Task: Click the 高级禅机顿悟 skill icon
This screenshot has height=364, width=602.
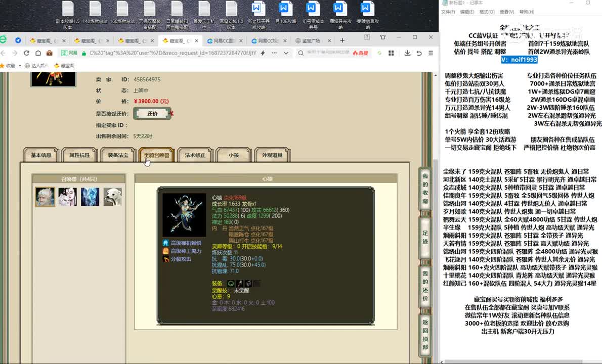Action: [165, 243]
